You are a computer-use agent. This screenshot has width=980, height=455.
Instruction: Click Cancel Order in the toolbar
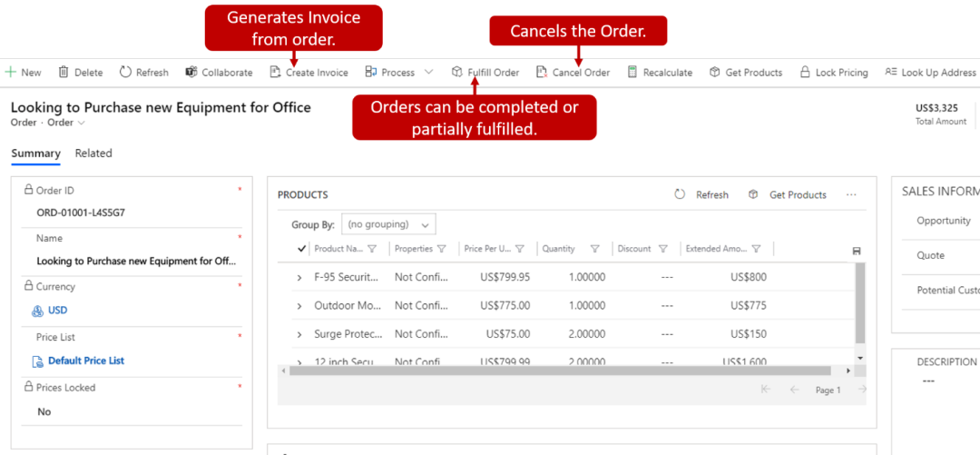tap(573, 73)
